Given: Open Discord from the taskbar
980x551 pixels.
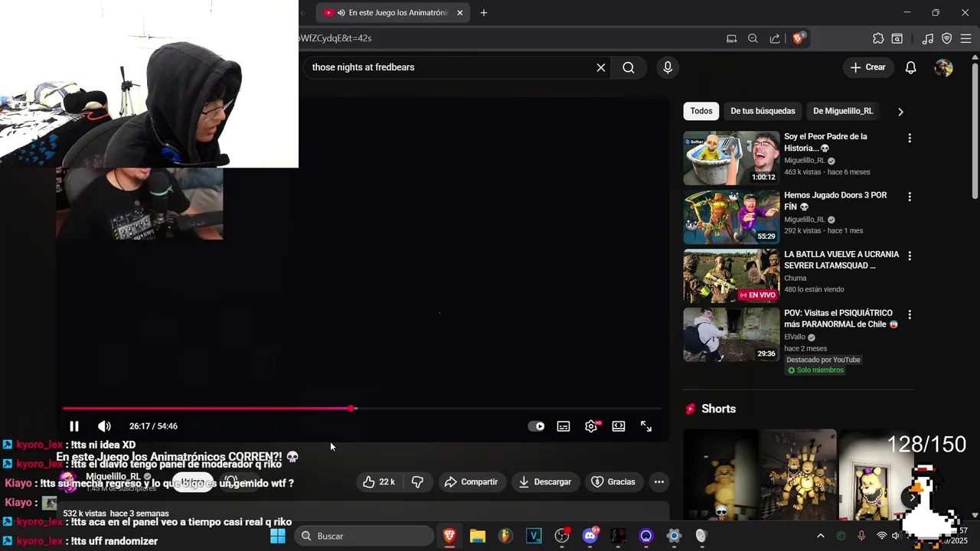Looking at the screenshot, I should 590,536.
